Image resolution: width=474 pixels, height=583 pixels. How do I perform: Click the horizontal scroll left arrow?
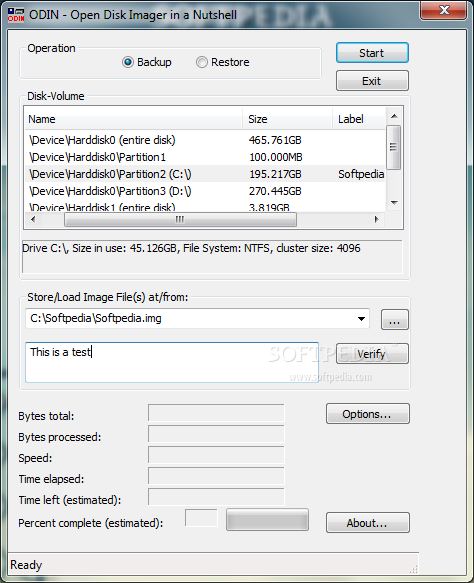pos(33,219)
